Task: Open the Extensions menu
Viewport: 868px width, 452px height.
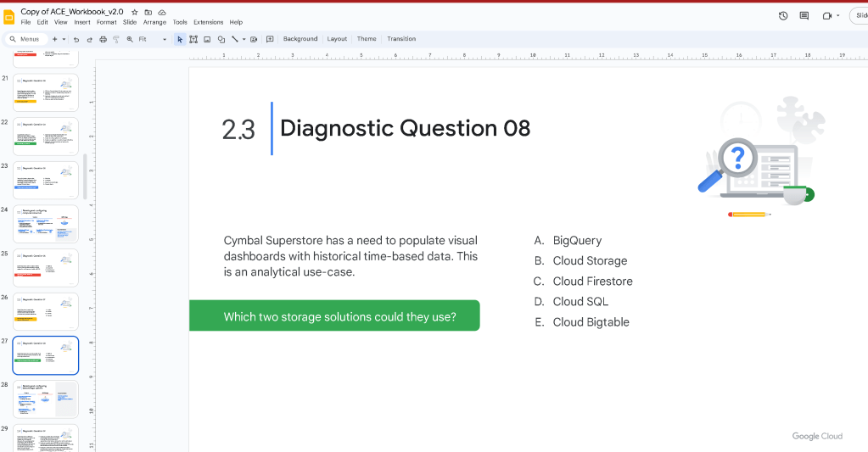Action: 208,22
